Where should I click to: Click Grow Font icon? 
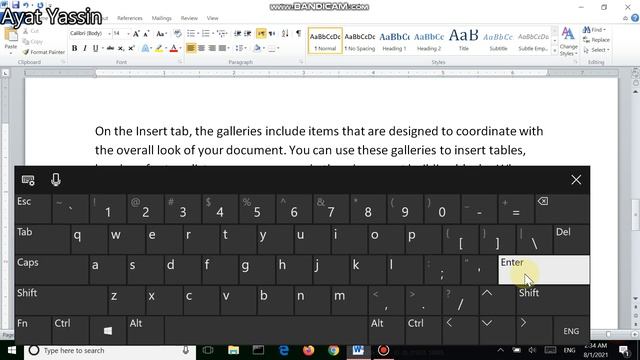point(136,33)
